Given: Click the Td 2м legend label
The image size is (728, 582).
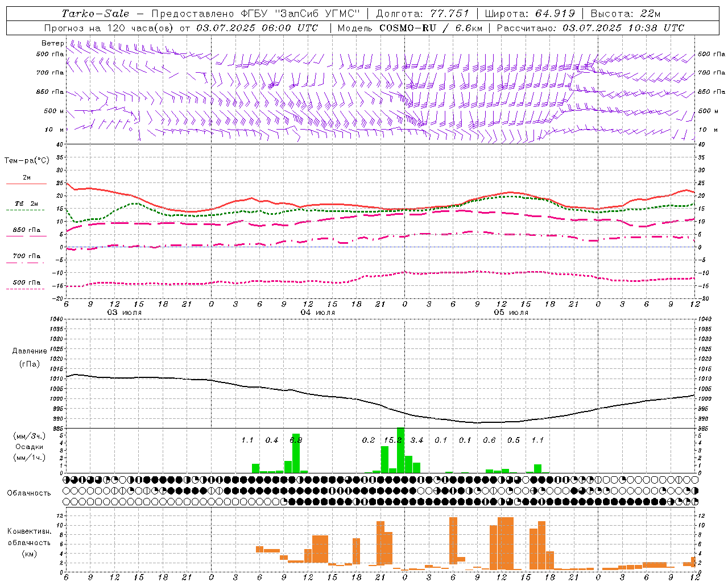Looking at the screenshot, I should (27, 203).
